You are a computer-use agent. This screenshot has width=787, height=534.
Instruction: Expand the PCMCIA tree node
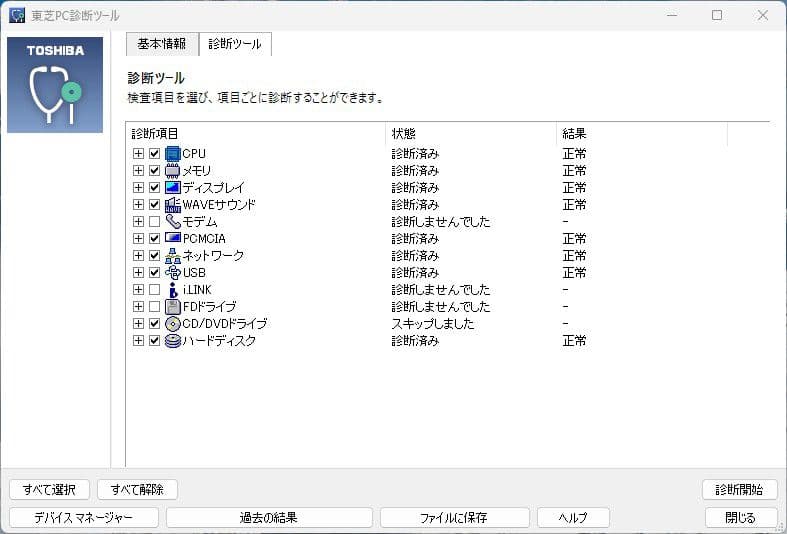point(138,238)
